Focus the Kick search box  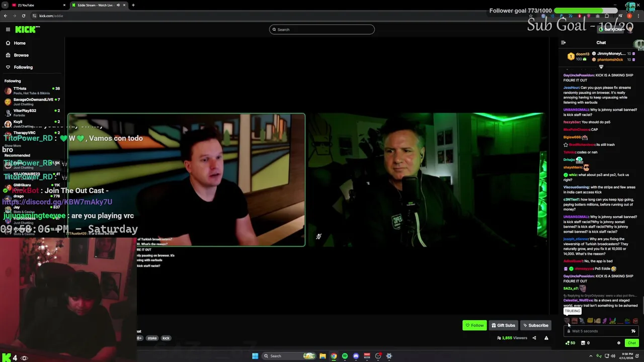(x=322, y=30)
